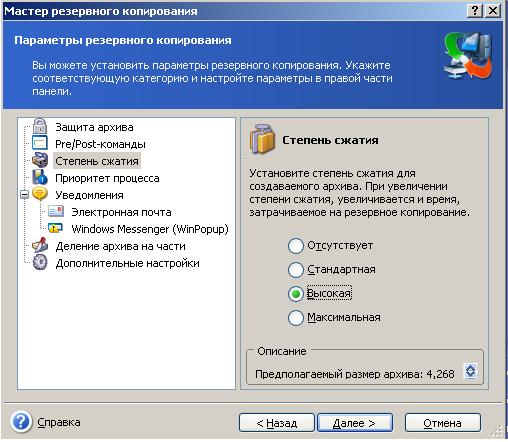Click the blue question mark help icon
The image size is (508, 442).
click(x=21, y=422)
